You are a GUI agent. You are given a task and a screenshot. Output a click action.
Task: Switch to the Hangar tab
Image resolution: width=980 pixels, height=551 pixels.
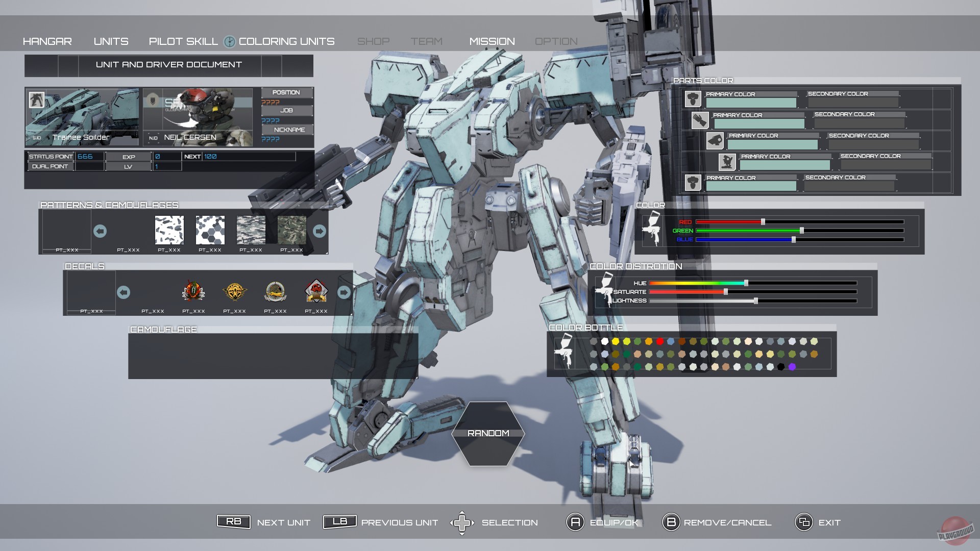47,41
